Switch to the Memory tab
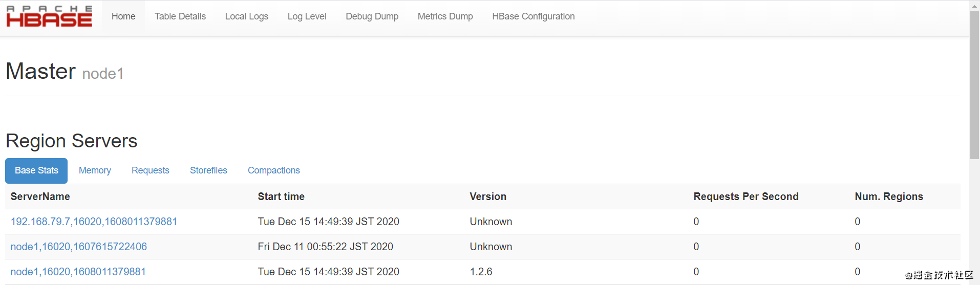The height and width of the screenshot is (285, 980). tap(95, 170)
